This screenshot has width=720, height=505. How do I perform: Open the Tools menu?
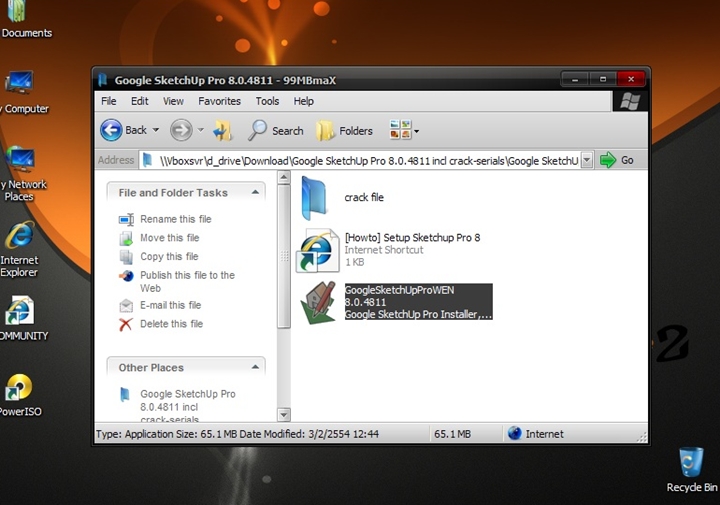267,101
